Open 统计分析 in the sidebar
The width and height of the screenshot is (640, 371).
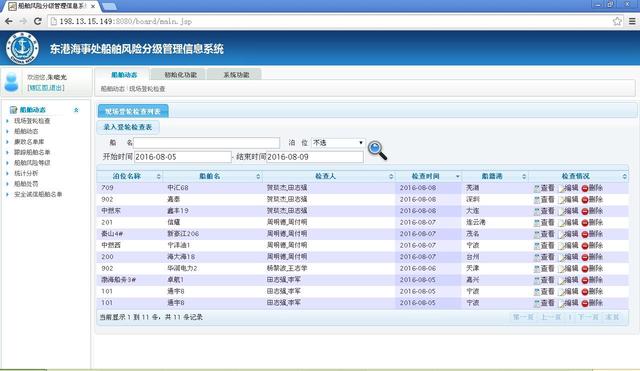26,173
